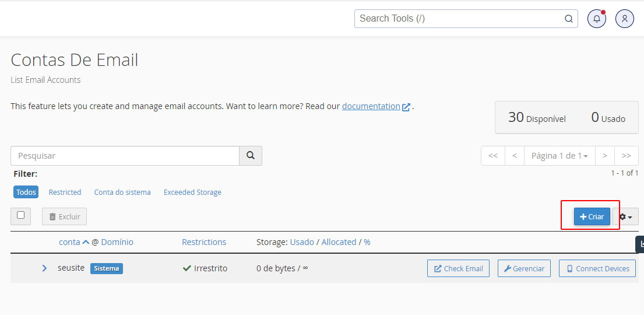Select the Restricted filter
The height and width of the screenshot is (315, 644).
(x=65, y=192)
